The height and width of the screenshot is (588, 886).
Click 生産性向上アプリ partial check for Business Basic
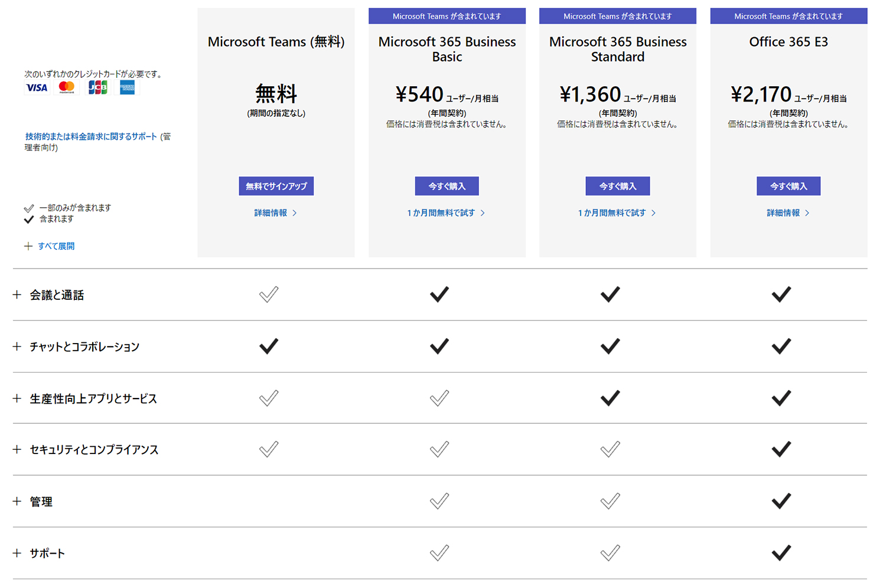pos(439,398)
